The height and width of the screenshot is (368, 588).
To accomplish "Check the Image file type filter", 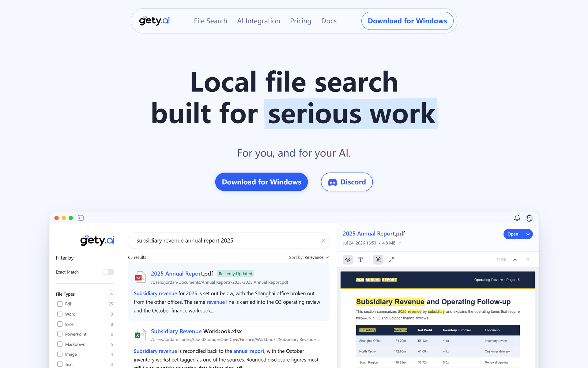I will pos(60,354).
